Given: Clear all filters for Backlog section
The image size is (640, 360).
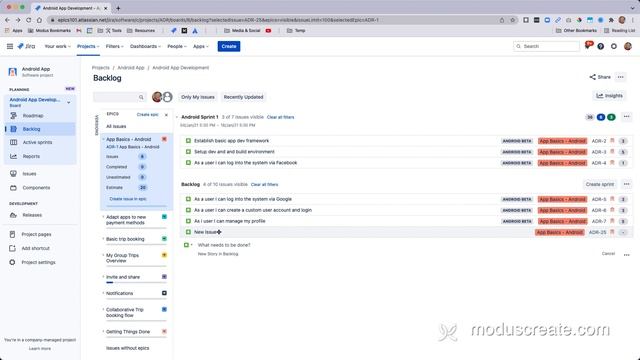Looking at the screenshot, I should click(x=264, y=184).
